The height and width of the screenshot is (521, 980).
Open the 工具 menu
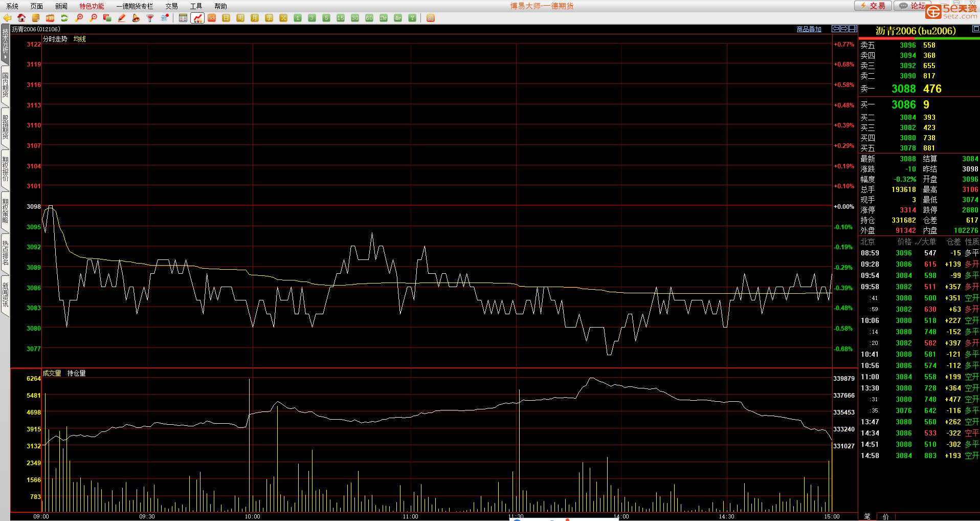point(196,6)
